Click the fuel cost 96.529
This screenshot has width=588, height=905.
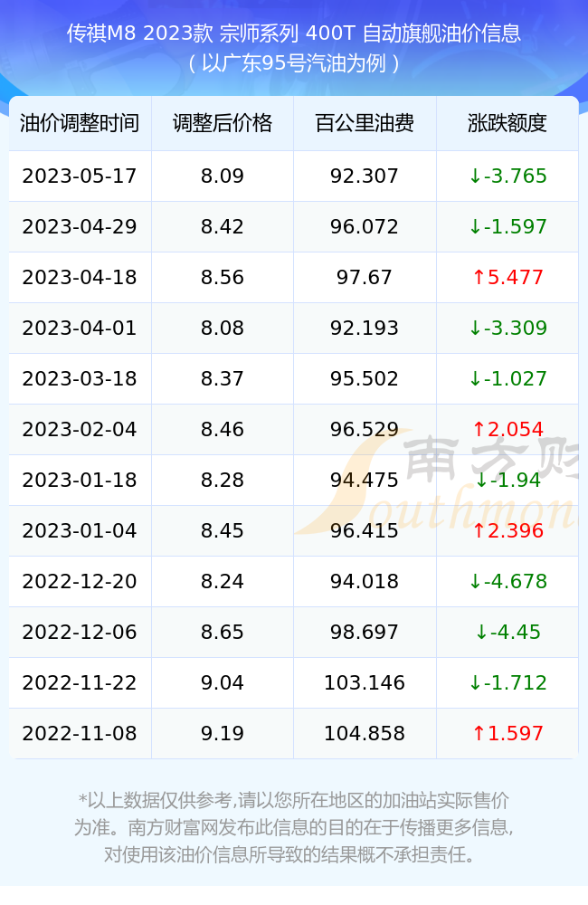365,429
